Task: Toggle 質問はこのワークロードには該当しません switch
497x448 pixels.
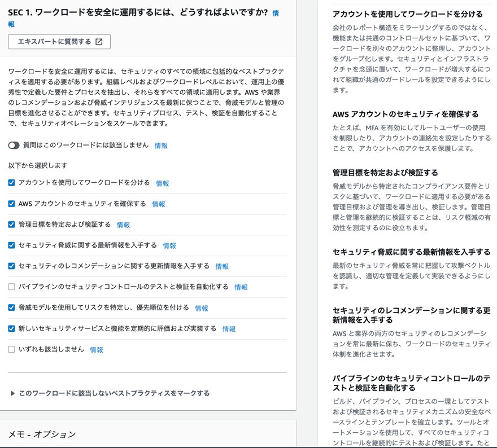Action: pyautogui.click(x=14, y=146)
